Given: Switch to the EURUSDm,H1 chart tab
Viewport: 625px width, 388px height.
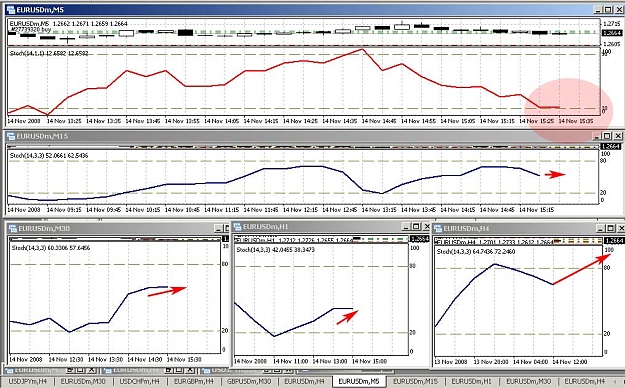Looking at the screenshot, I should pos(472,382).
